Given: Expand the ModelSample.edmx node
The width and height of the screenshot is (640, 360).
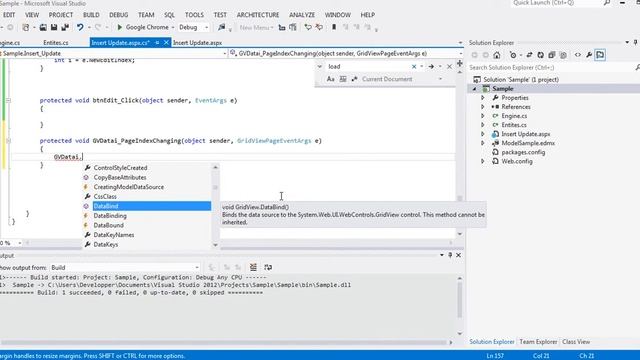Looking at the screenshot, I should point(482,143).
